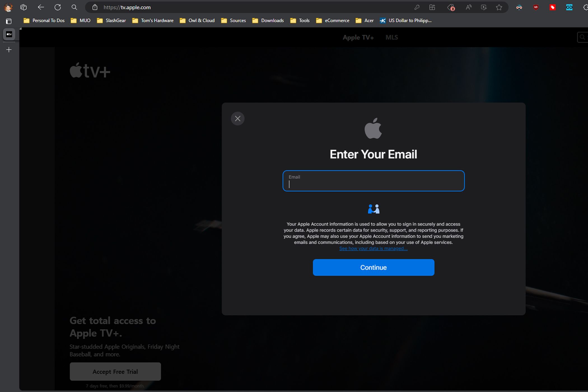Click the MLS tab

pos(391,37)
